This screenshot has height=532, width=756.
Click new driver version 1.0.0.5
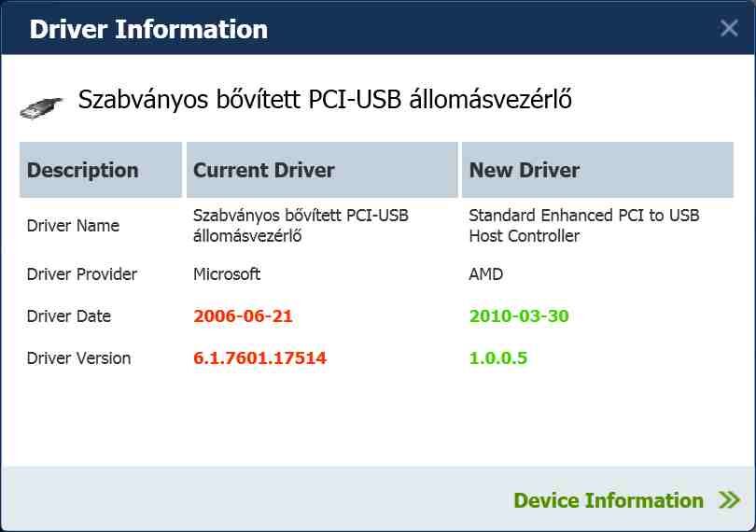point(498,358)
